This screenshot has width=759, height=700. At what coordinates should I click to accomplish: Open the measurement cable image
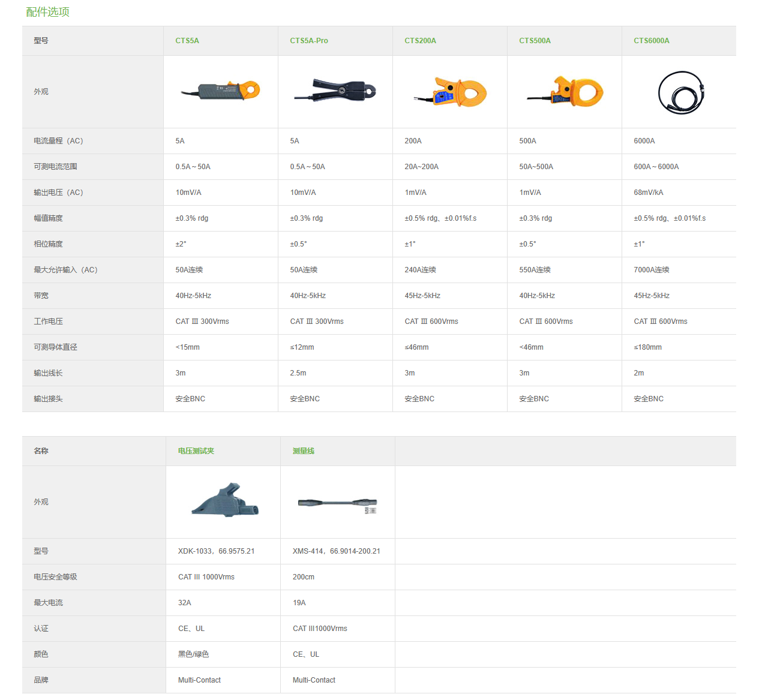(x=338, y=504)
